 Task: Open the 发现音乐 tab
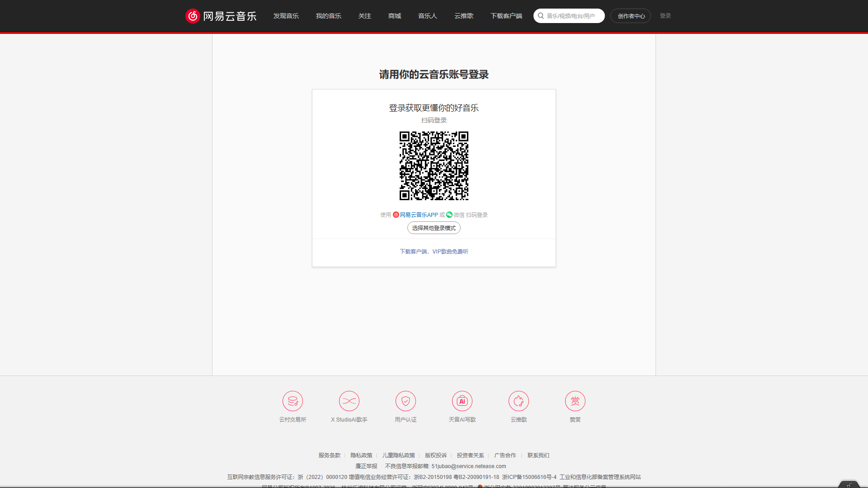(x=286, y=16)
